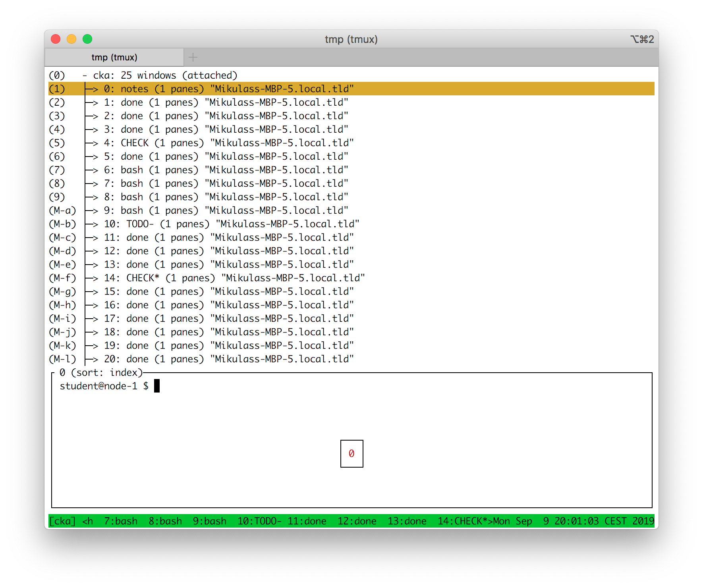
Task: Switch to '8:bash' in status bar
Action: (165, 521)
